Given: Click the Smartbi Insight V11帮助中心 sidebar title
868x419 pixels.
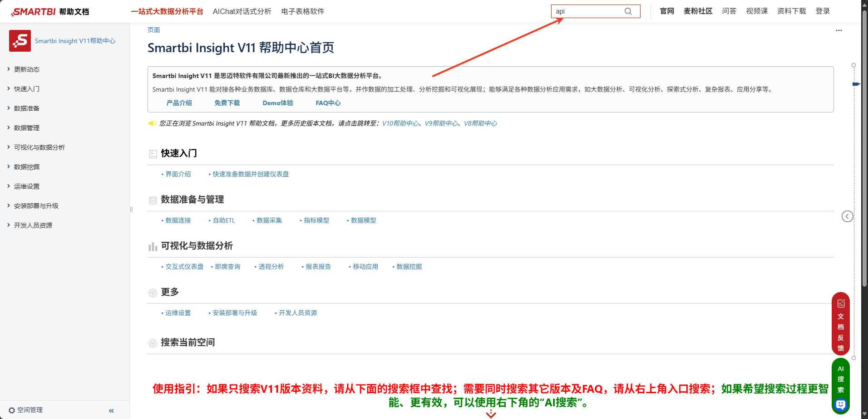Looking at the screenshot, I should click(75, 41).
